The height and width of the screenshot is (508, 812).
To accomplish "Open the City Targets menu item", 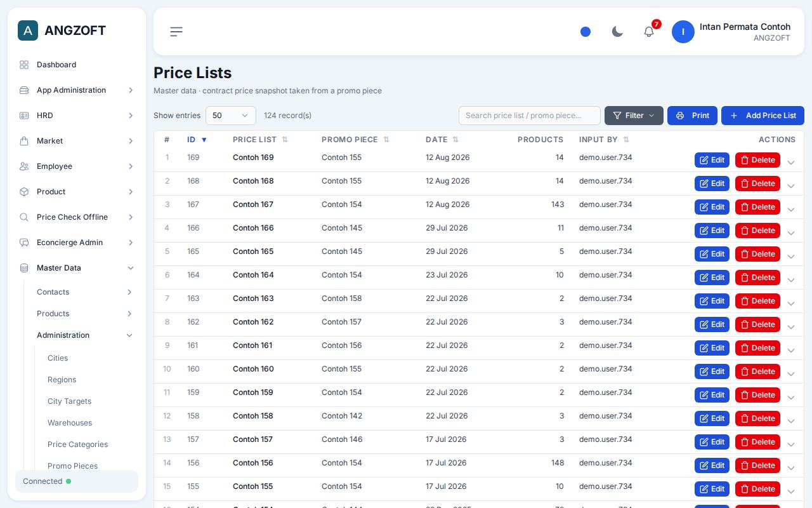I will [69, 401].
